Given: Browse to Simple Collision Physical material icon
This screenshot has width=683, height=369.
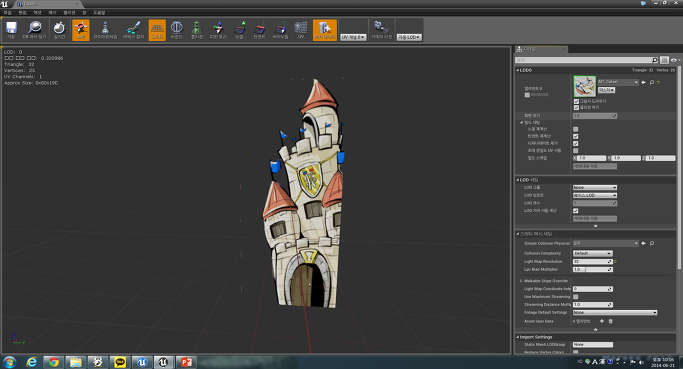Looking at the screenshot, I should pyautogui.click(x=652, y=244).
